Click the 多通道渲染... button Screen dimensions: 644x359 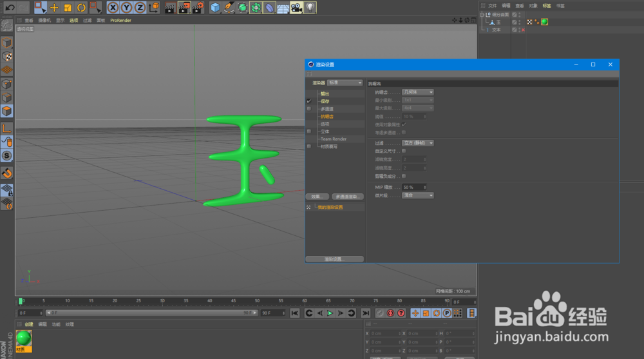[x=348, y=197]
